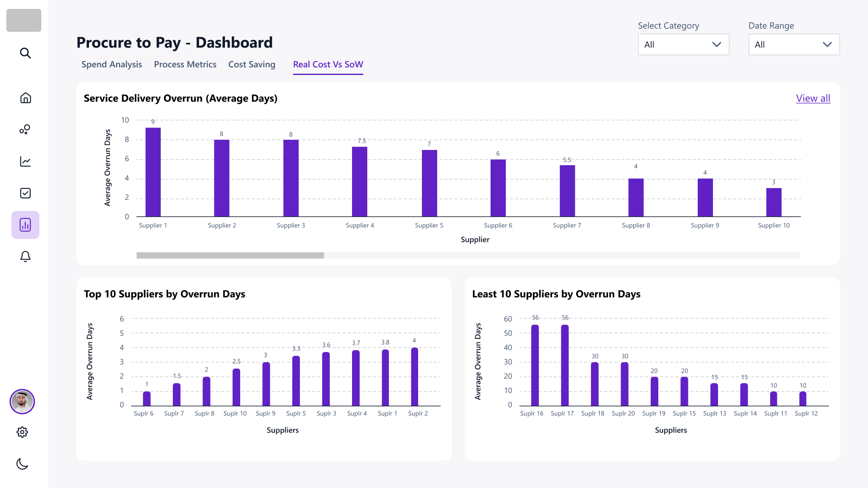Screen dimensions: 868x488
Task: Open notifications bell icon
Action: (25, 257)
